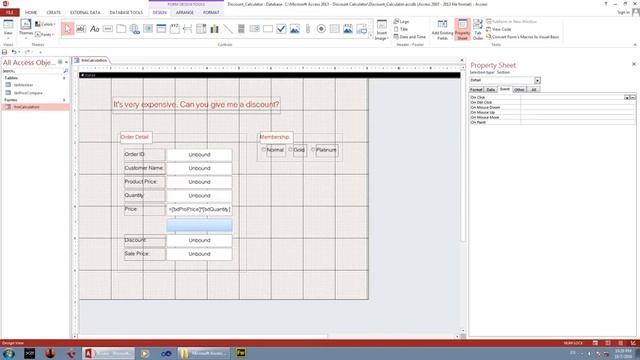Screen dimensions: 640x360
Task: Open the FILE tab
Action: point(10,12)
